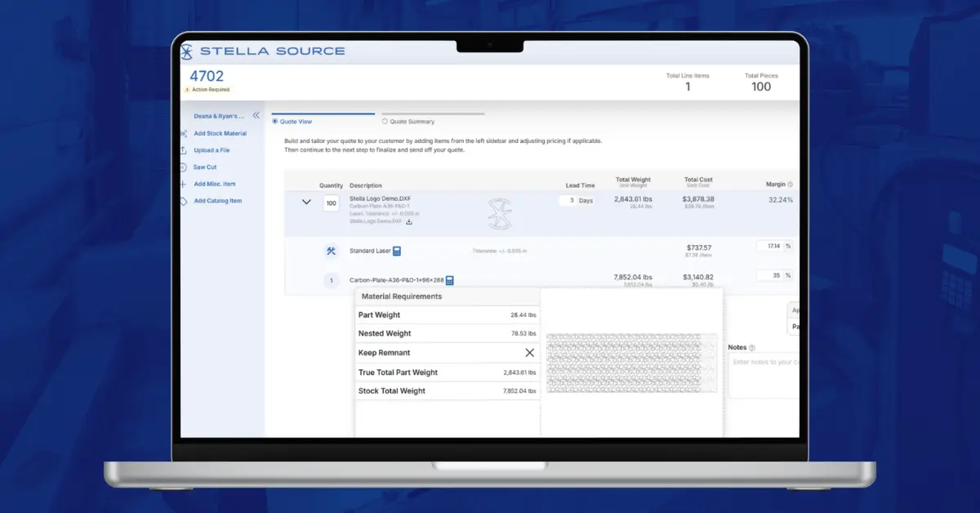Open the Deana & Ryan's customer dropdown

[x=219, y=116]
